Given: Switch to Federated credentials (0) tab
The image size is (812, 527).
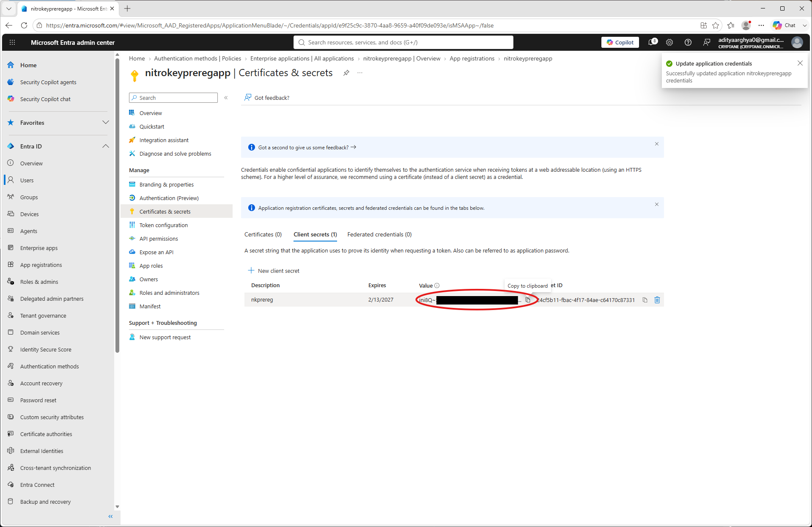Looking at the screenshot, I should tap(379, 234).
